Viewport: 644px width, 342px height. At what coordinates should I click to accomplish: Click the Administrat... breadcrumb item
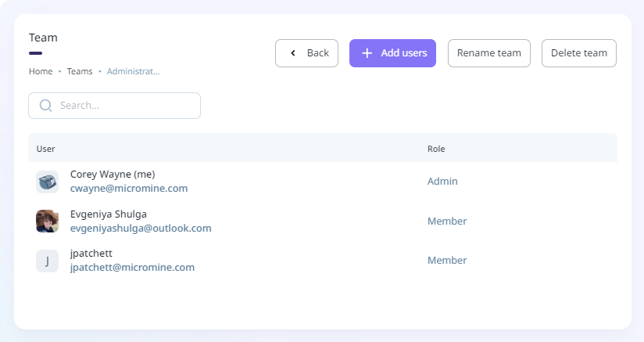coord(133,71)
